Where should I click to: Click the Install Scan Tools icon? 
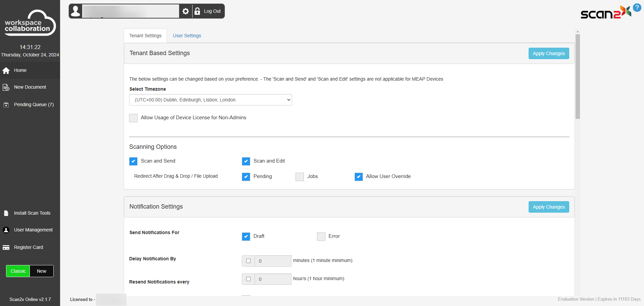point(6,213)
